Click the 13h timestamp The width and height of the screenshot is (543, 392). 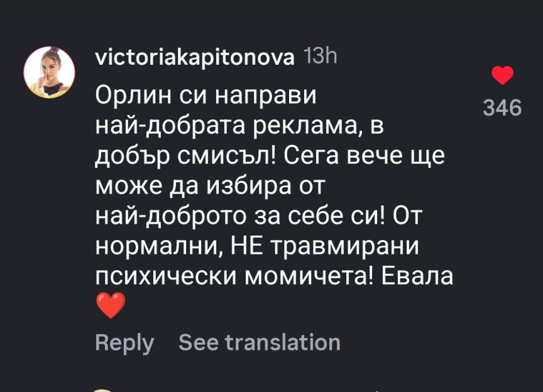point(321,57)
